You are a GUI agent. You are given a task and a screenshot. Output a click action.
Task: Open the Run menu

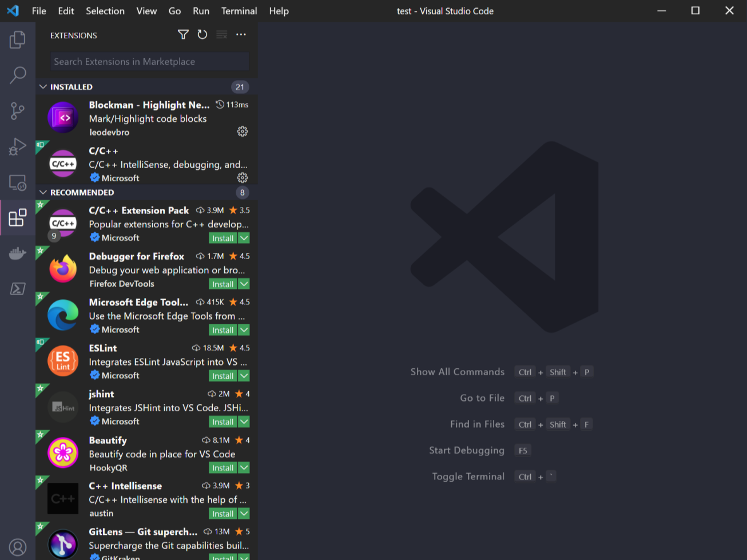tap(201, 11)
